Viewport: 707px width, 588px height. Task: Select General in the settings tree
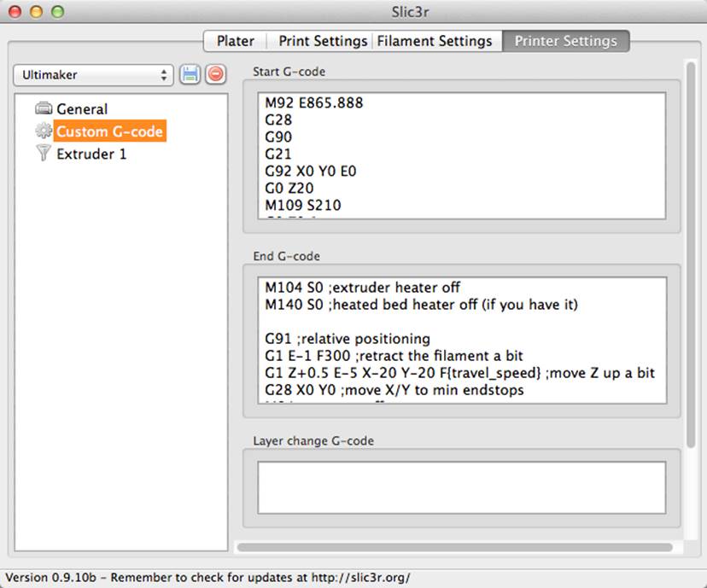coord(82,109)
